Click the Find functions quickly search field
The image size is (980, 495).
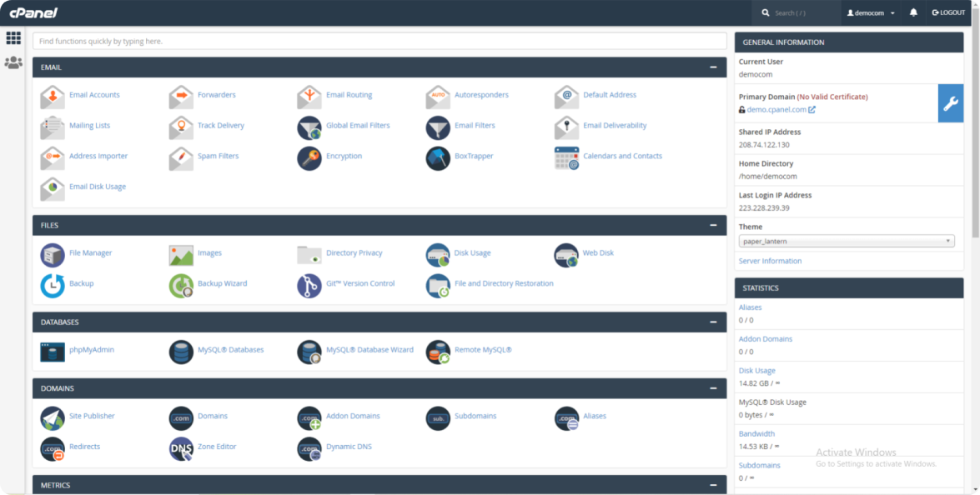(379, 41)
